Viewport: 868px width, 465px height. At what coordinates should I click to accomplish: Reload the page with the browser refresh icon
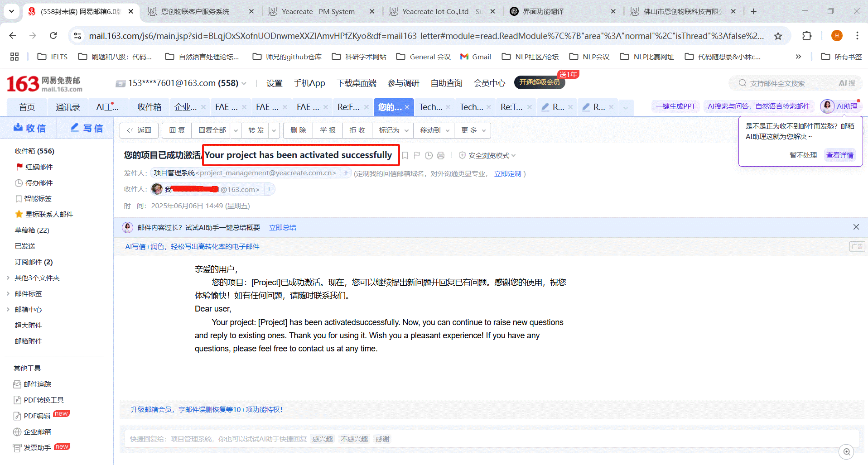[53, 36]
